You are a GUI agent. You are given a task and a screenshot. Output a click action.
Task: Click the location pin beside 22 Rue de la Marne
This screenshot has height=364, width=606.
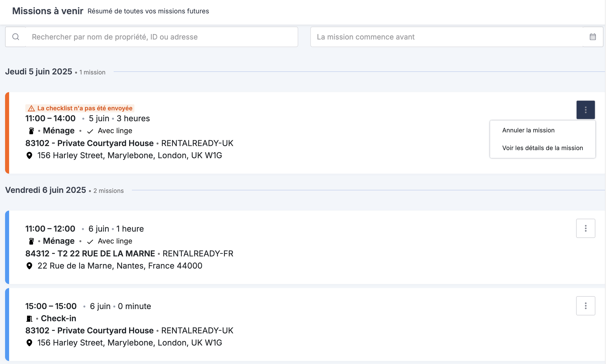click(29, 266)
